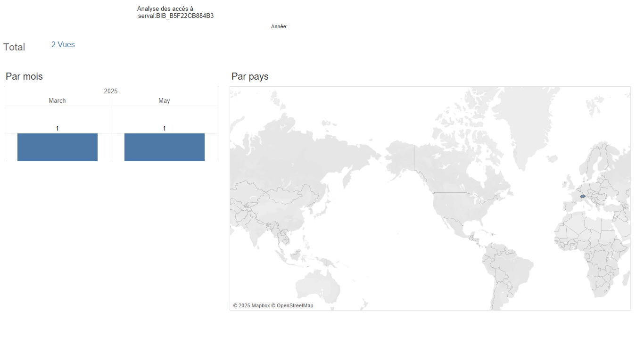Click the serval:BIB_B5F22CB884B3 title text

point(176,16)
